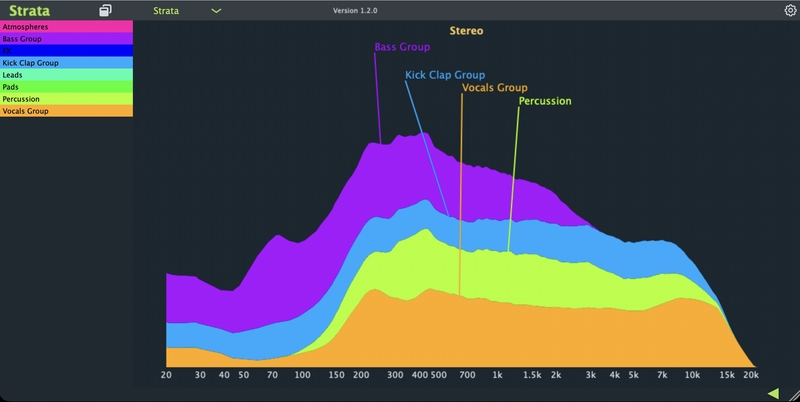This screenshot has height=402, width=800.
Task: Click the Stereo channel mode label
Action: click(466, 31)
